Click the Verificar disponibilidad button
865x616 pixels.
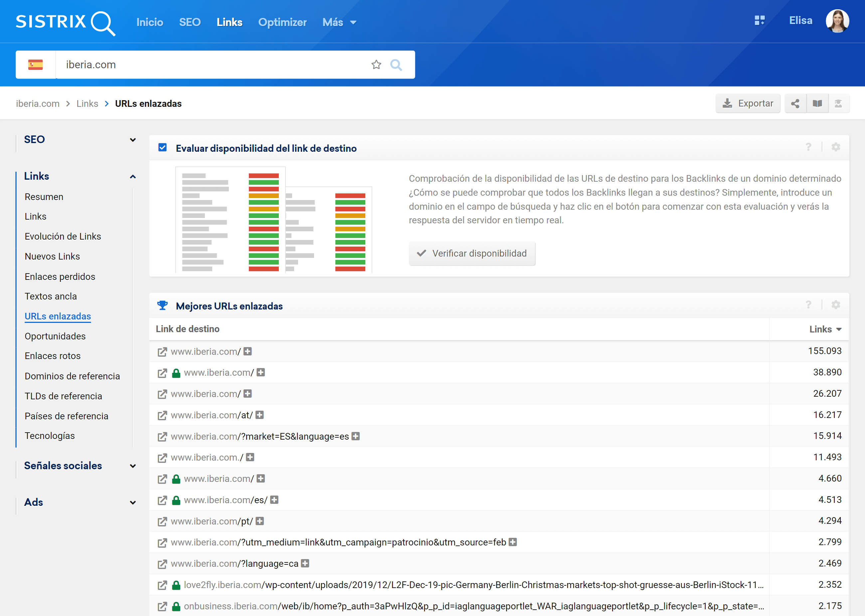click(x=472, y=253)
